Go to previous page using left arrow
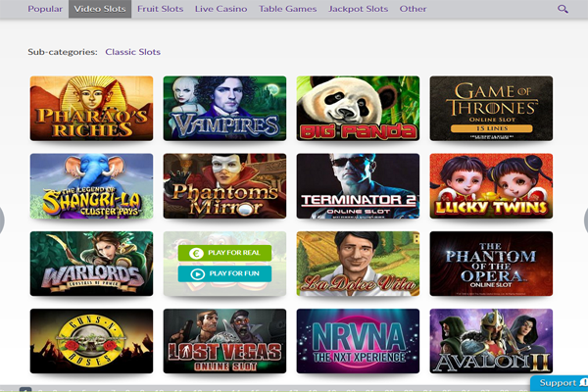This screenshot has height=392, width=588. click(2, 220)
